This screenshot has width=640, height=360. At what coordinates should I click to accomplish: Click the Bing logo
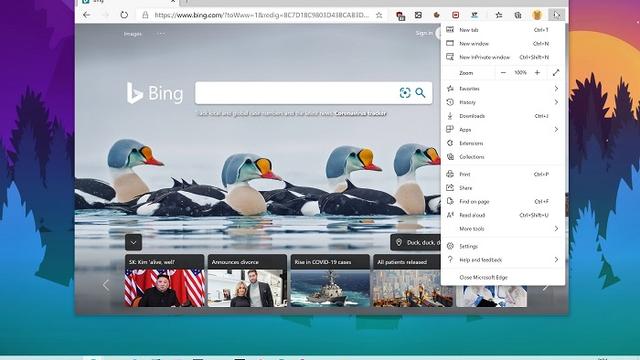tap(155, 93)
